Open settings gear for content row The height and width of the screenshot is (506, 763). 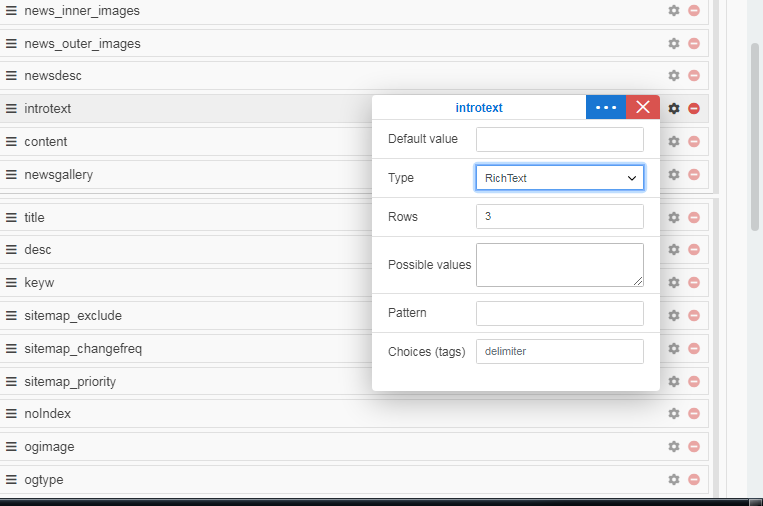(674, 142)
